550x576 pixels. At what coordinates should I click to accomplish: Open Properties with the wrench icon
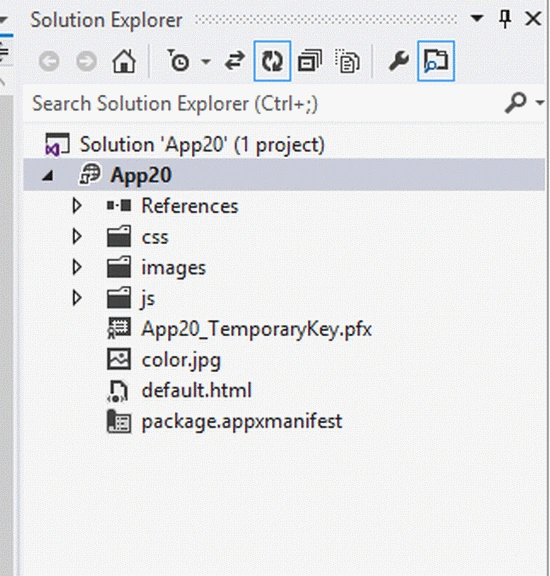point(399,61)
